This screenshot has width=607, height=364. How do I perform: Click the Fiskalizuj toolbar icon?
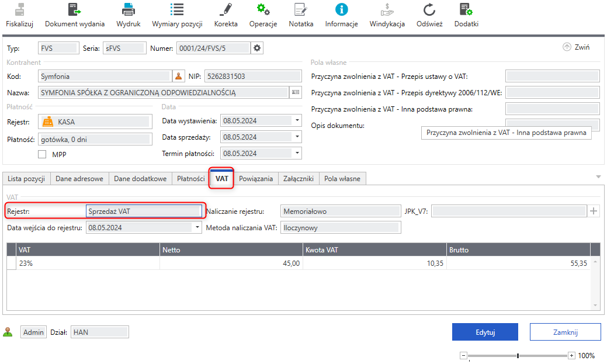[x=19, y=11]
